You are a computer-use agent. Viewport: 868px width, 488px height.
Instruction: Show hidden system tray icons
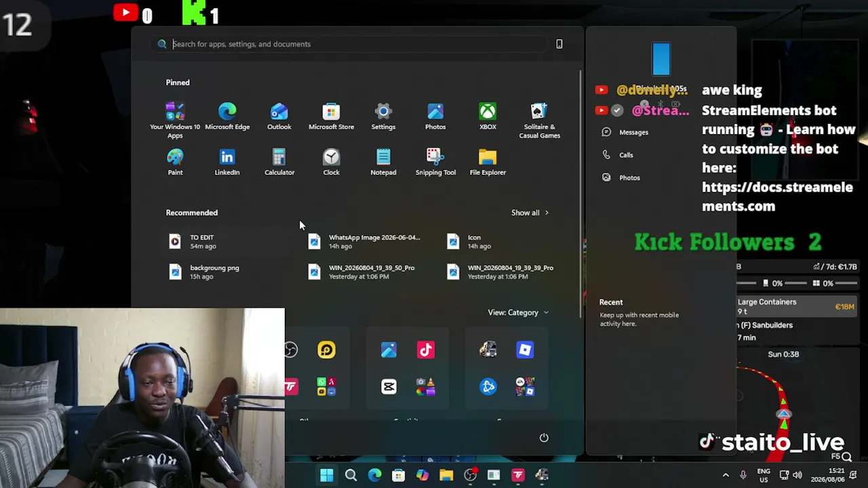click(x=726, y=475)
